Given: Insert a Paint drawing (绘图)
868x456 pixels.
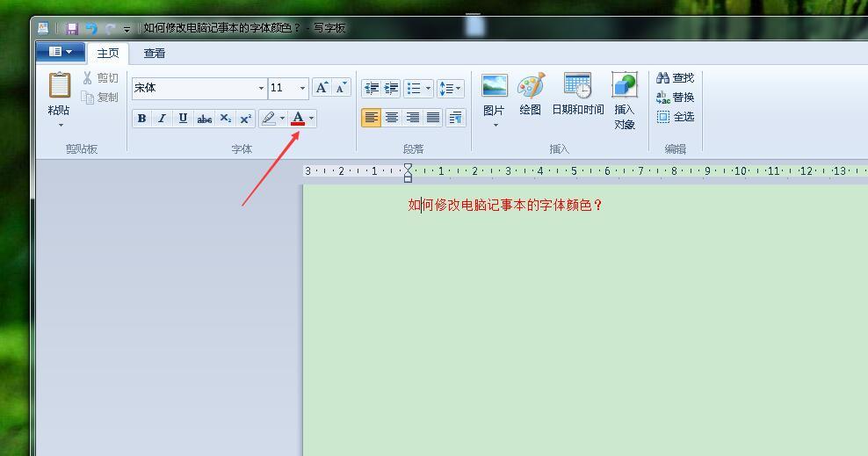Looking at the screenshot, I should (x=530, y=95).
